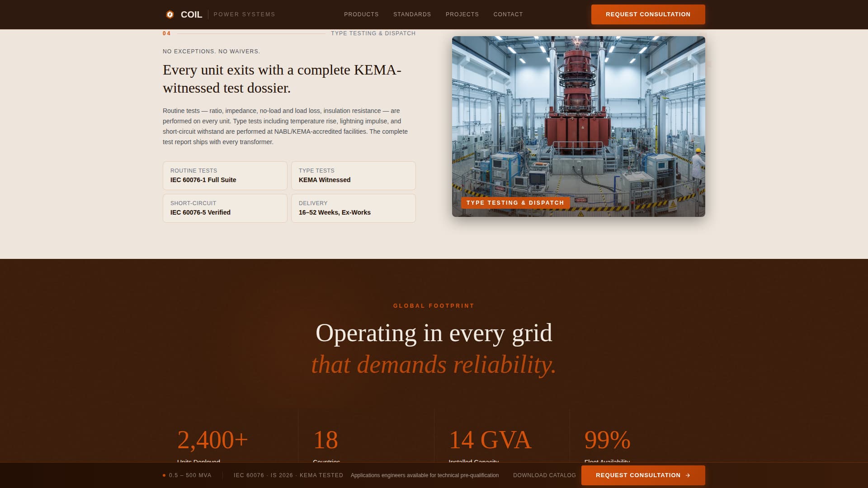
Task: Click the Download Catalog link
Action: pos(544,475)
